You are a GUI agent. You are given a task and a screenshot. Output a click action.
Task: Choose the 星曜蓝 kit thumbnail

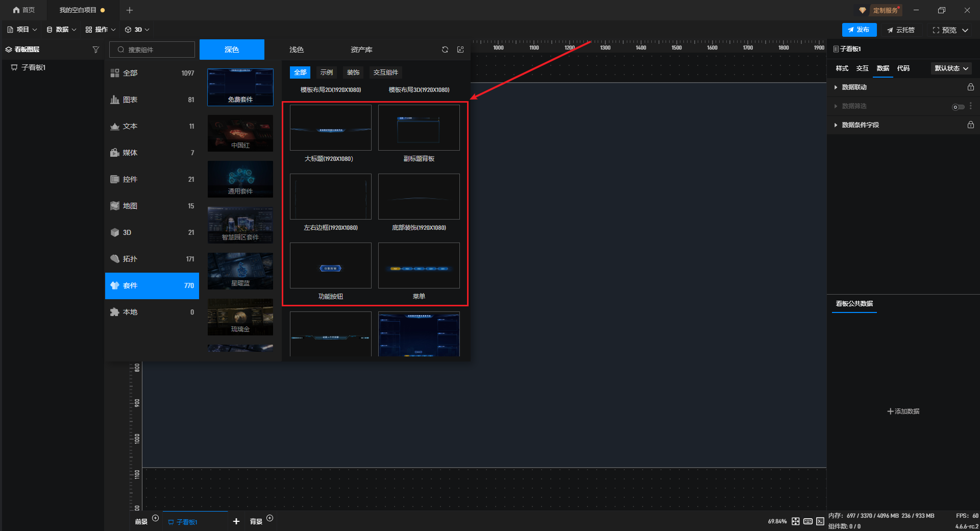240,271
